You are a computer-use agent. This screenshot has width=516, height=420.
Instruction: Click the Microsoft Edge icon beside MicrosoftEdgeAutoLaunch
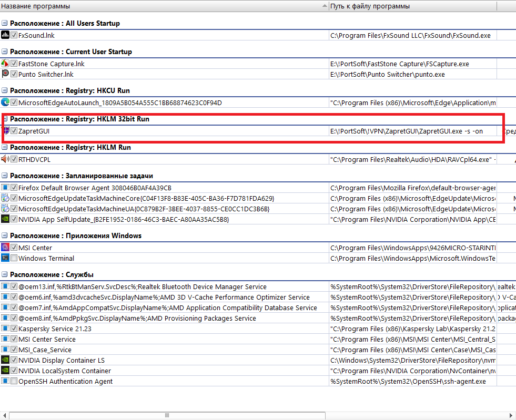click(5, 103)
